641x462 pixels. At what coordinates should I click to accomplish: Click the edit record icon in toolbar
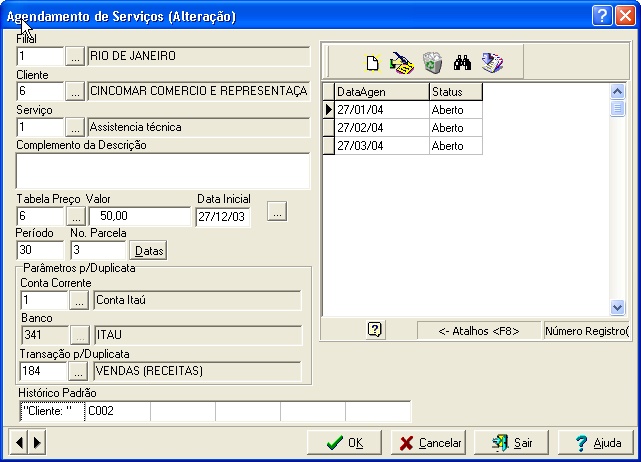click(x=401, y=64)
